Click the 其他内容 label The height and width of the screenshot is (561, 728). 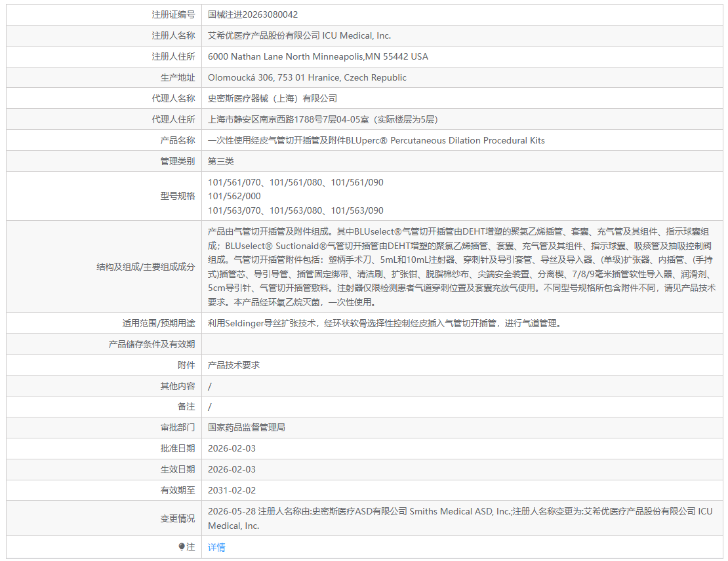pyautogui.click(x=178, y=386)
